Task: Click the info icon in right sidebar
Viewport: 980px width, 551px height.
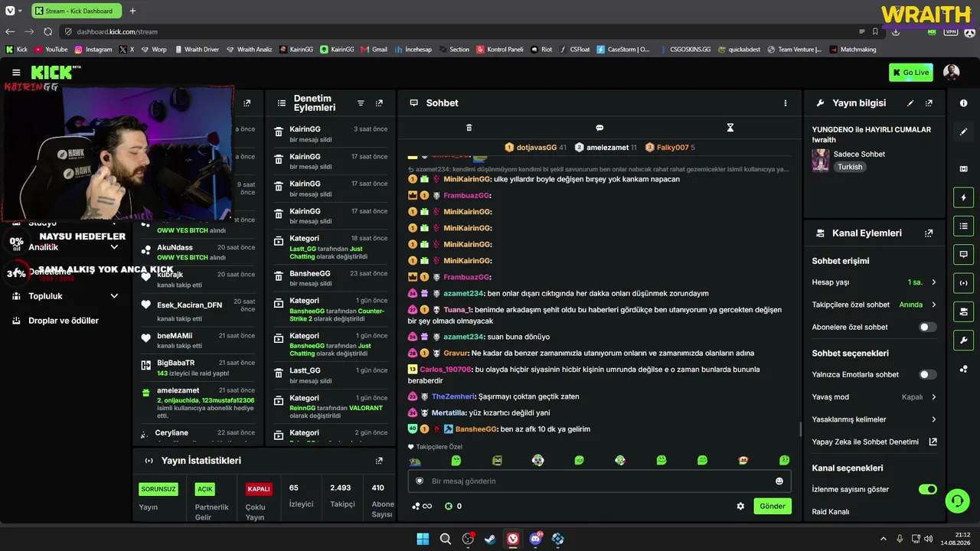Action: pyautogui.click(x=964, y=103)
